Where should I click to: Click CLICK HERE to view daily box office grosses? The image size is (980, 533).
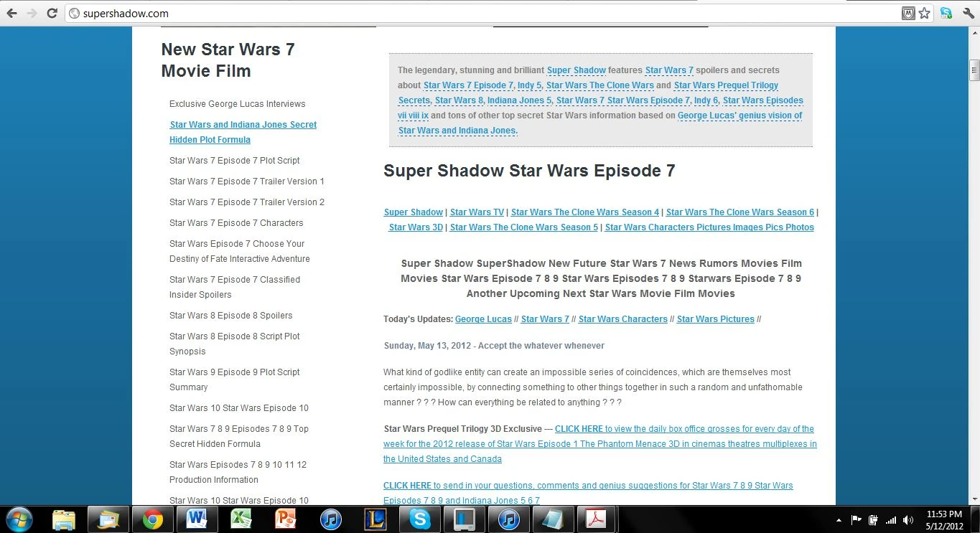click(579, 429)
